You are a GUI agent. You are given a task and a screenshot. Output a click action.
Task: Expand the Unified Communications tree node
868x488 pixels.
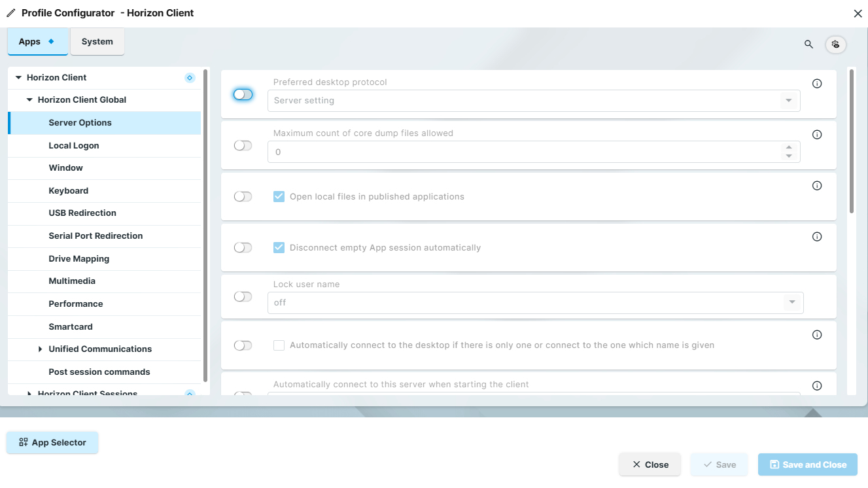[x=40, y=349]
